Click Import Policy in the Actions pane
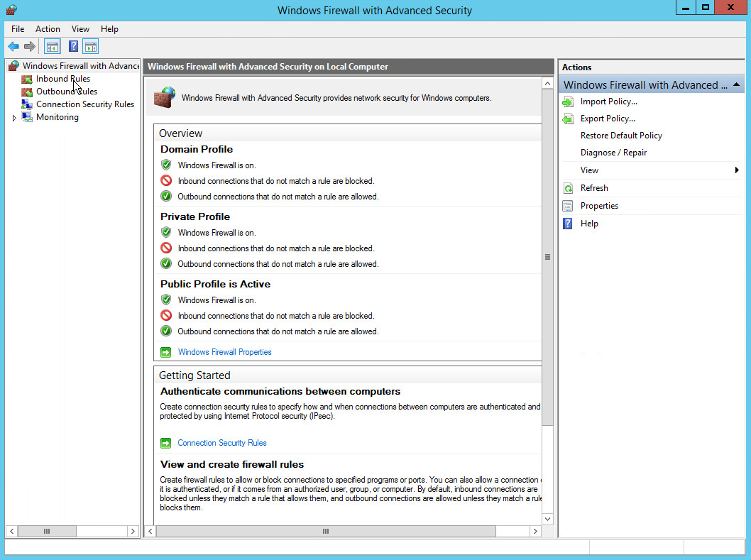 pyautogui.click(x=608, y=101)
